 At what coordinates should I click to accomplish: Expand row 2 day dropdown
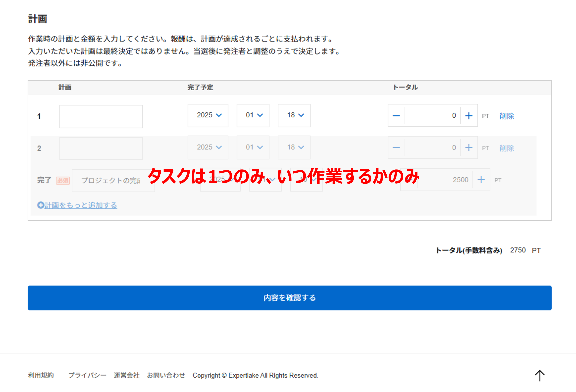294,147
